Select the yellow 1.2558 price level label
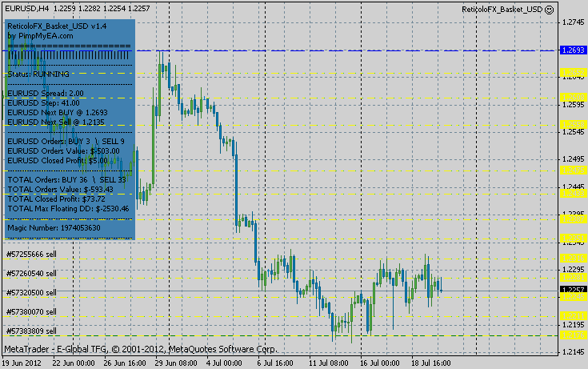Image resolution: width=588 pixels, height=369 pixels. click(573, 124)
